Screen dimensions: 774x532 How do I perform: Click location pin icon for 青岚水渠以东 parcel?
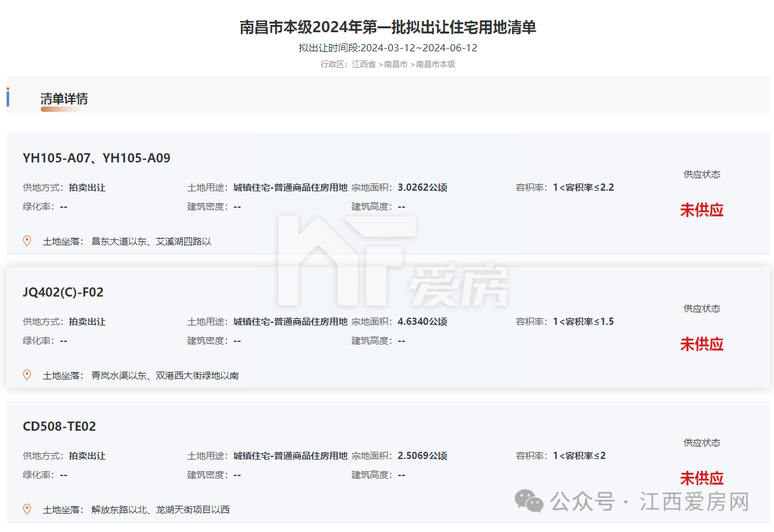(27, 375)
